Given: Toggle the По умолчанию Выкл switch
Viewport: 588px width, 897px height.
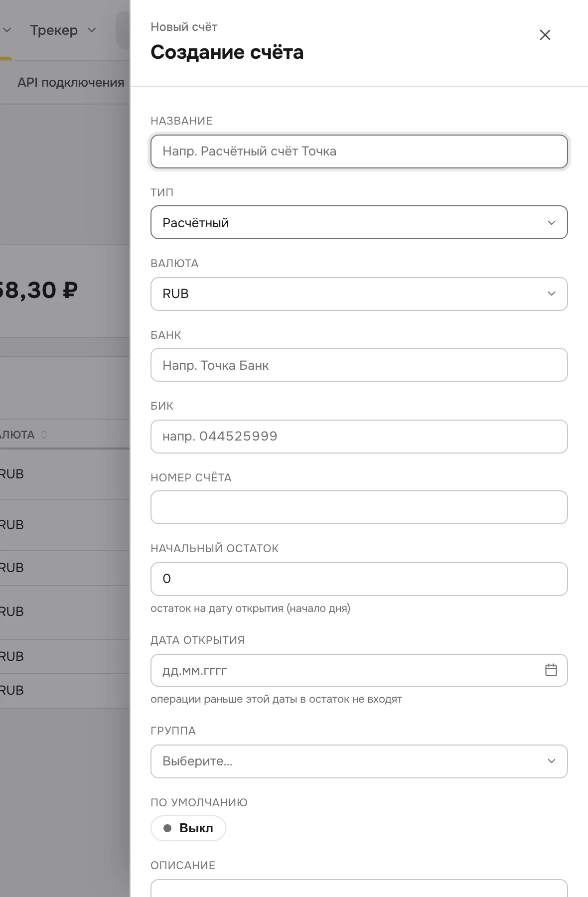Looking at the screenshot, I should pyautogui.click(x=188, y=828).
